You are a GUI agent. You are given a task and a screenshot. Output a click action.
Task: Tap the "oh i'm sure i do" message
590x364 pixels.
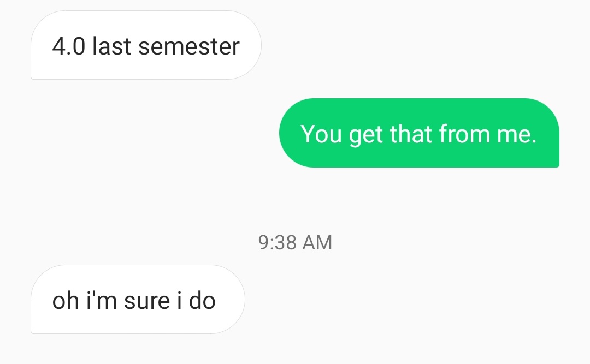pyautogui.click(x=137, y=300)
